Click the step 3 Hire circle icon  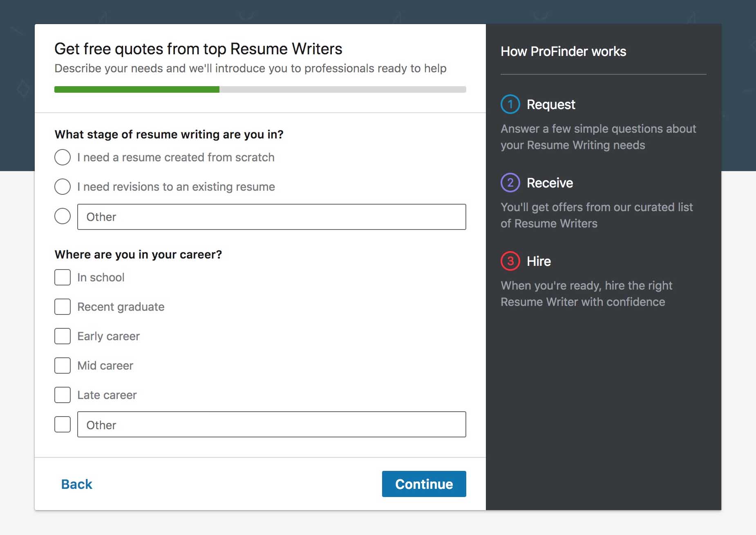(x=510, y=261)
